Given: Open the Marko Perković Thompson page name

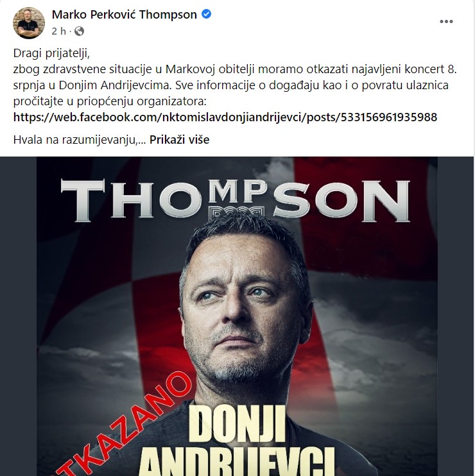Looking at the screenshot, I should (x=125, y=14).
